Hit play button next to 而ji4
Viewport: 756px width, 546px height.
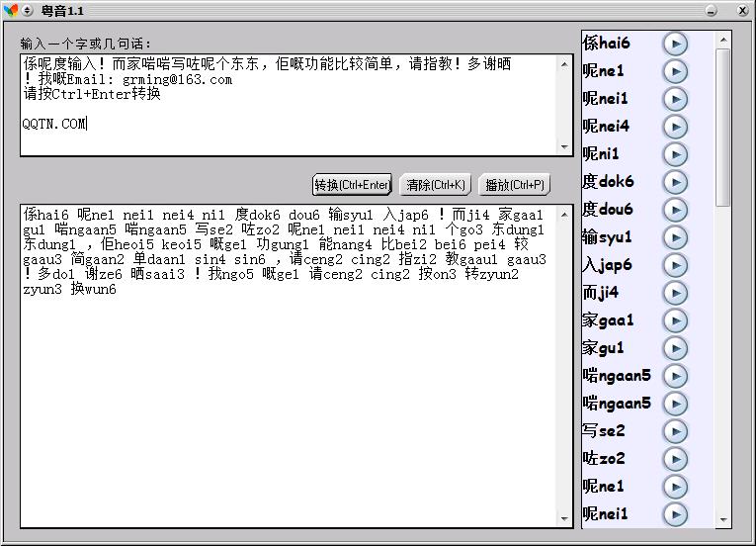click(675, 293)
